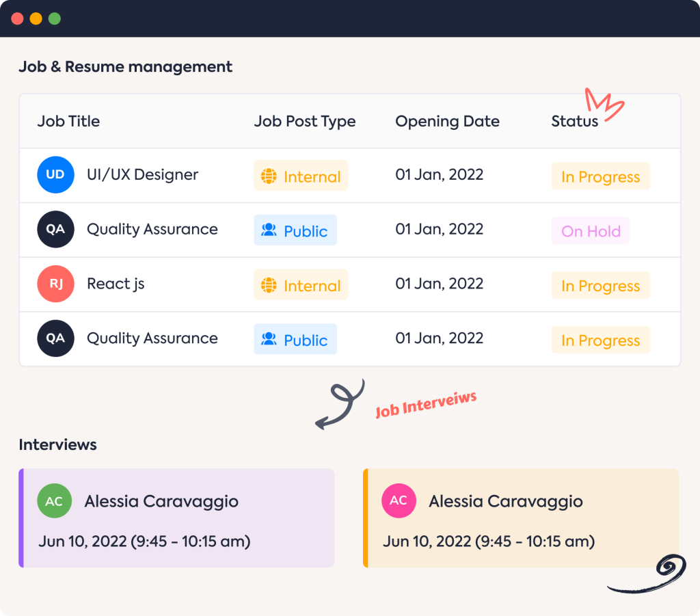
Task: Click the globe icon in the UI/UX Designer row
Action: 269,176
